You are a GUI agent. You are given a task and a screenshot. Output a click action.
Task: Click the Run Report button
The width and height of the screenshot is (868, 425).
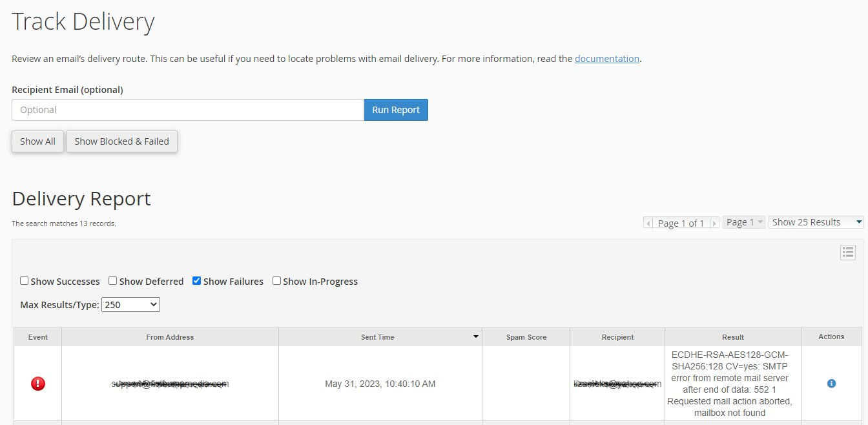(x=396, y=110)
